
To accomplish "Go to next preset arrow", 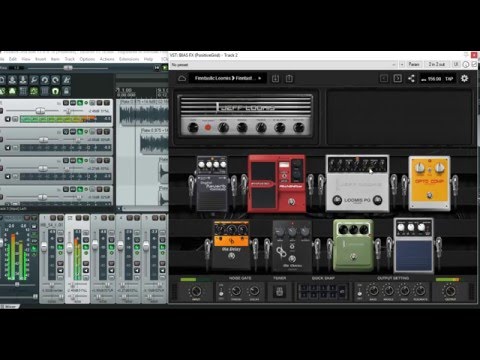I will [x=397, y=79].
